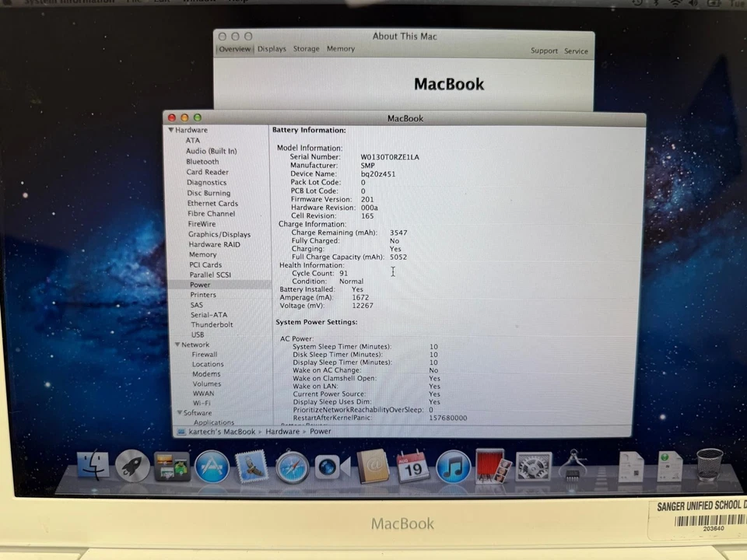Screen dimensions: 747x560
Task: Click the Support button in About This Mac
Action: pyautogui.click(x=544, y=51)
